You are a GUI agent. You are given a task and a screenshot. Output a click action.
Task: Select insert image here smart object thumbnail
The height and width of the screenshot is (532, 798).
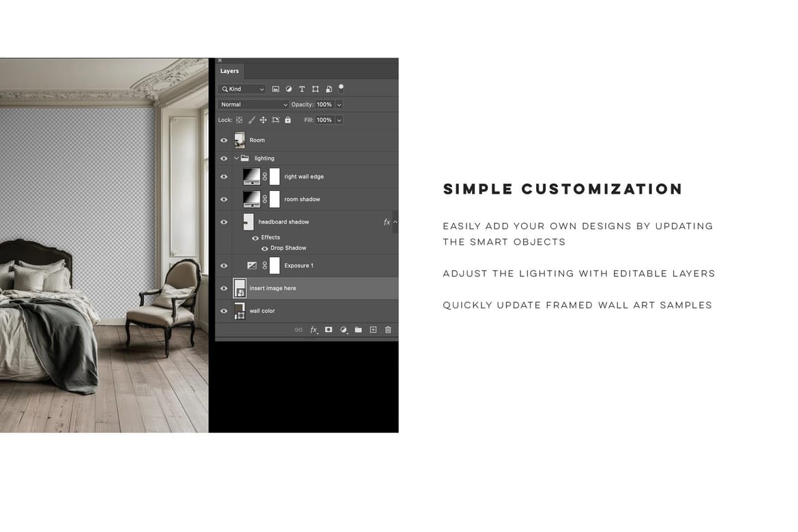pyautogui.click(x=239, y=288)
